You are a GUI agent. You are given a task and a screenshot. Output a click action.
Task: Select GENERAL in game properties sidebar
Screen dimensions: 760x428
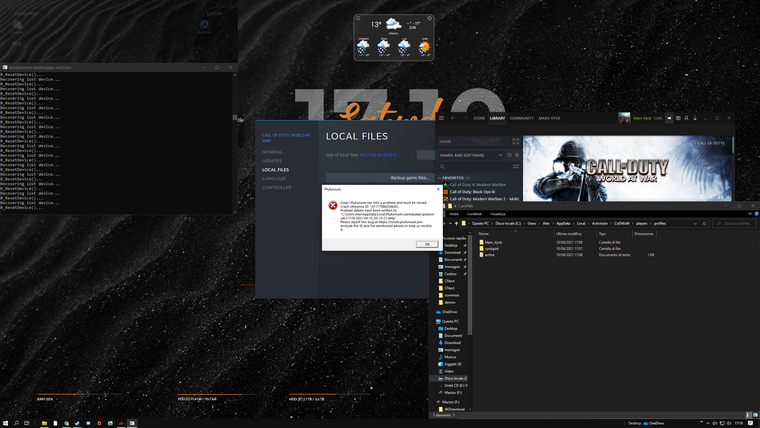272,152
